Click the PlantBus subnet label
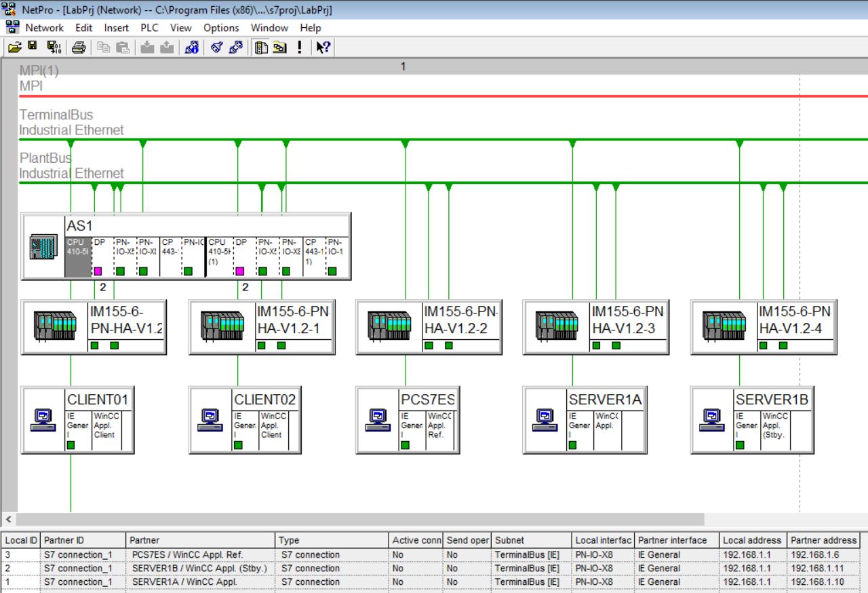The height and width of the screenshot is (593, 868). [45, 158]
